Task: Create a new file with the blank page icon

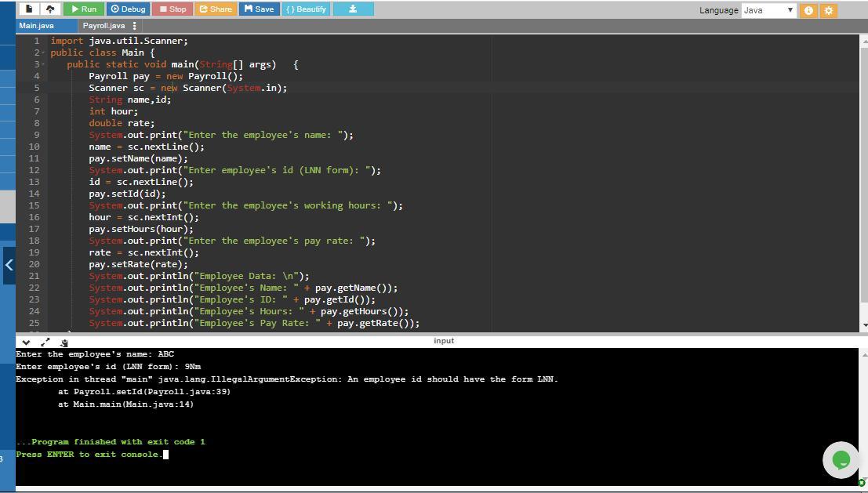Action: [29, 9]
